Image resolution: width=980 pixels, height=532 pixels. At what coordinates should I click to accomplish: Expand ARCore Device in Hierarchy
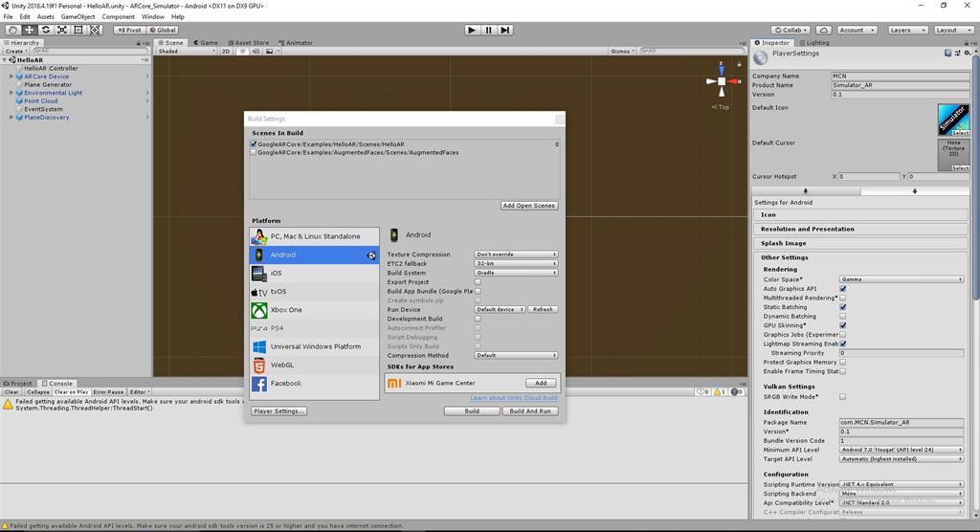(x=11, y=77)
